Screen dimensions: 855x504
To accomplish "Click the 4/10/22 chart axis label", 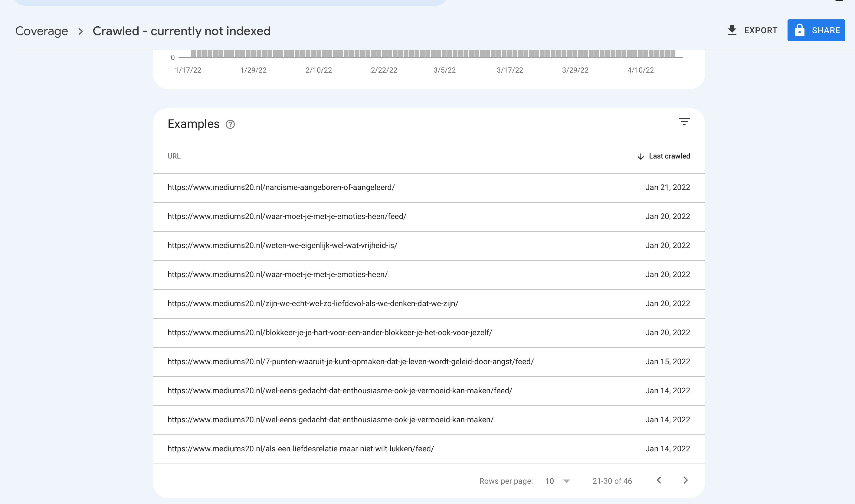I will [640, 70].
